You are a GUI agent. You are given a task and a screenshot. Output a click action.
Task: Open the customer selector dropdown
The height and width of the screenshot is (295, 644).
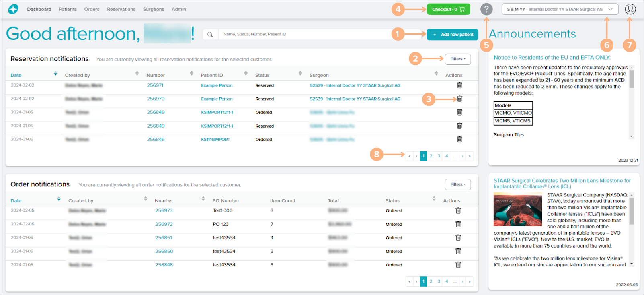tap(560, 9)
